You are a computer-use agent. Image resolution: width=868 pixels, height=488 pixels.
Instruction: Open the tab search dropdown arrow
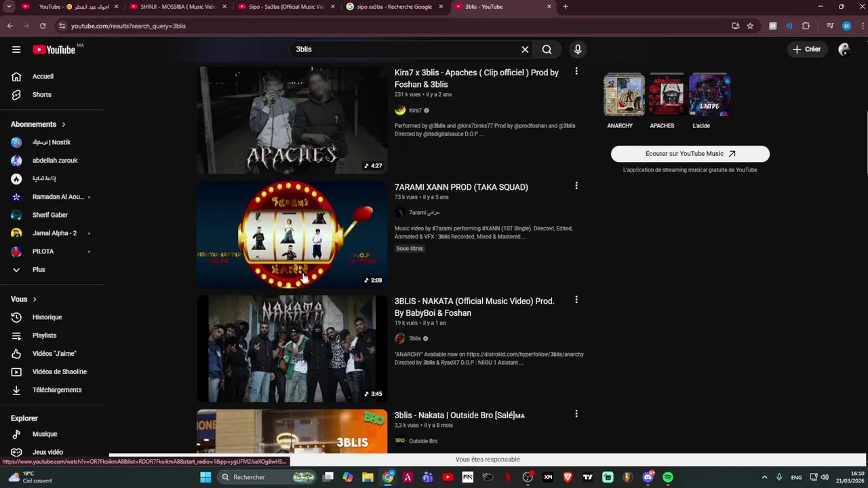point(9,7)
